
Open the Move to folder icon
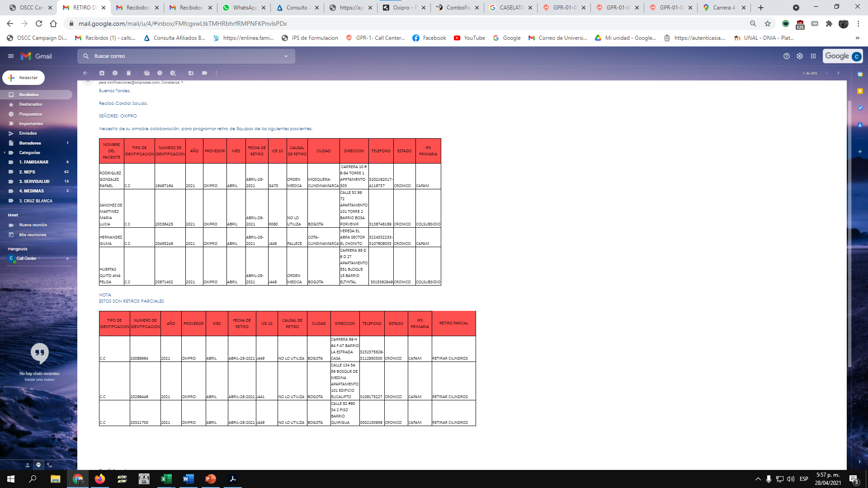coord(191,73)
